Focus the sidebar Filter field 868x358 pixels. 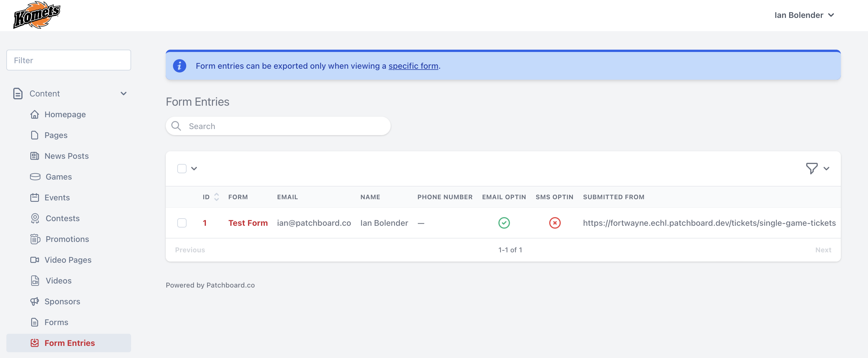[69, 60]
